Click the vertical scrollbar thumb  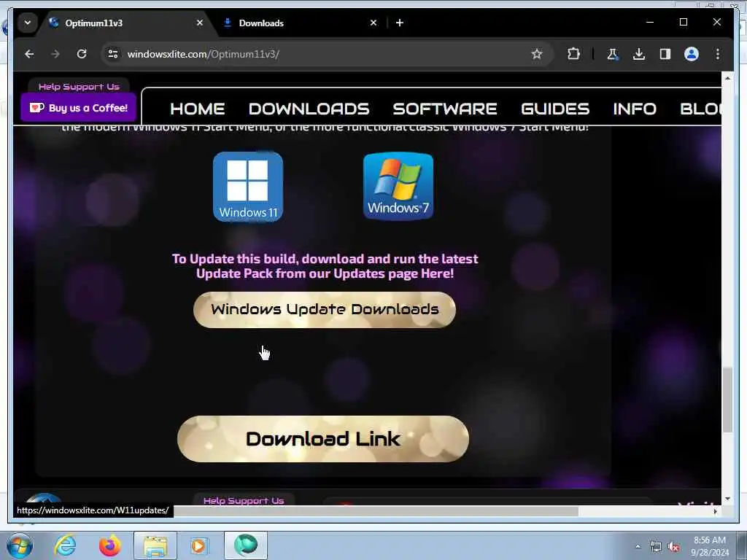click(727, 400)
